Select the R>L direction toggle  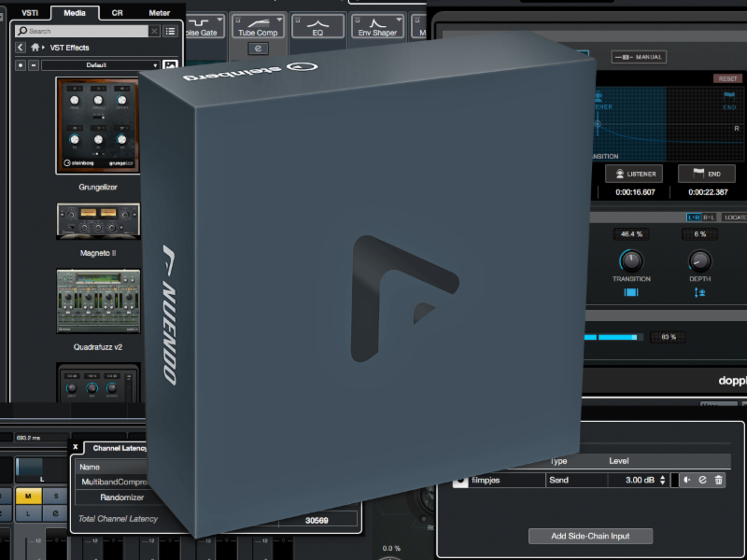coord(709,217)
